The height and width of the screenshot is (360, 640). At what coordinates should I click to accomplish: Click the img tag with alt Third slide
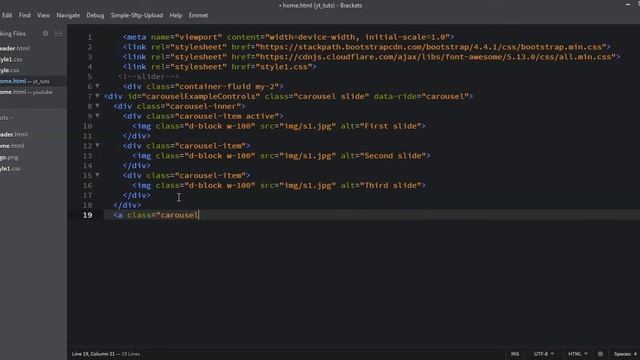(279, 185)
